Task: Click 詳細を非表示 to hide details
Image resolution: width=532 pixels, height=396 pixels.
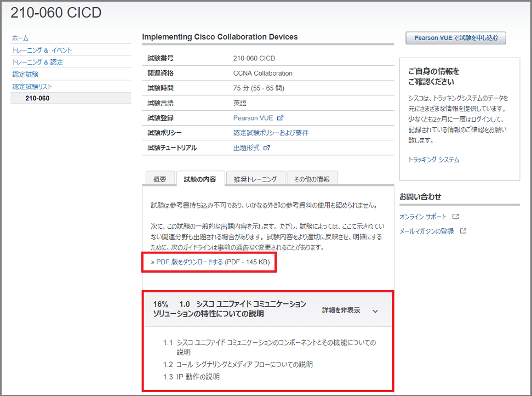Action: click(x=341, y=310)
